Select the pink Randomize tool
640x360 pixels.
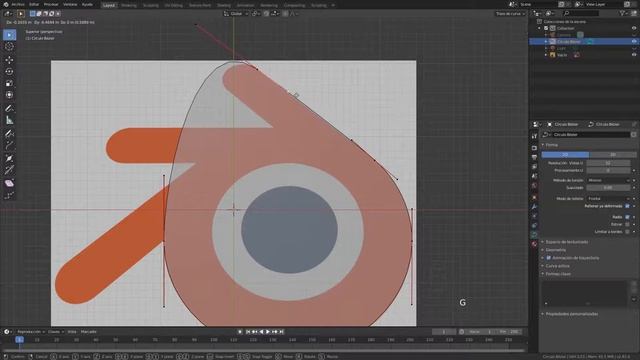9,183
